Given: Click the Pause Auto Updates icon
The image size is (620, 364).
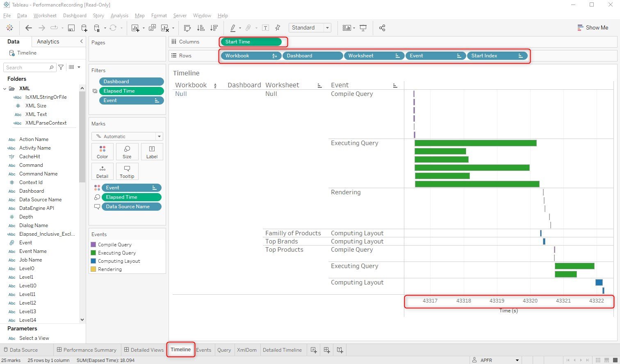Looking at the screenshot, I should [97, 28].
